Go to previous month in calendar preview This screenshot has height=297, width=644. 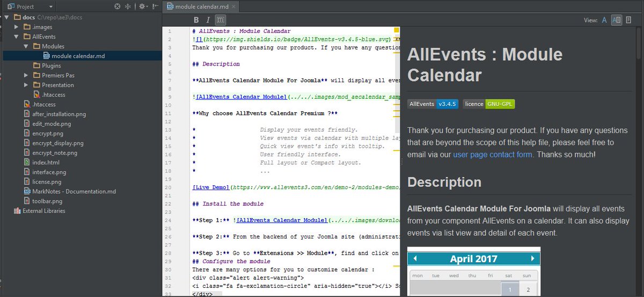click(415, 259)
